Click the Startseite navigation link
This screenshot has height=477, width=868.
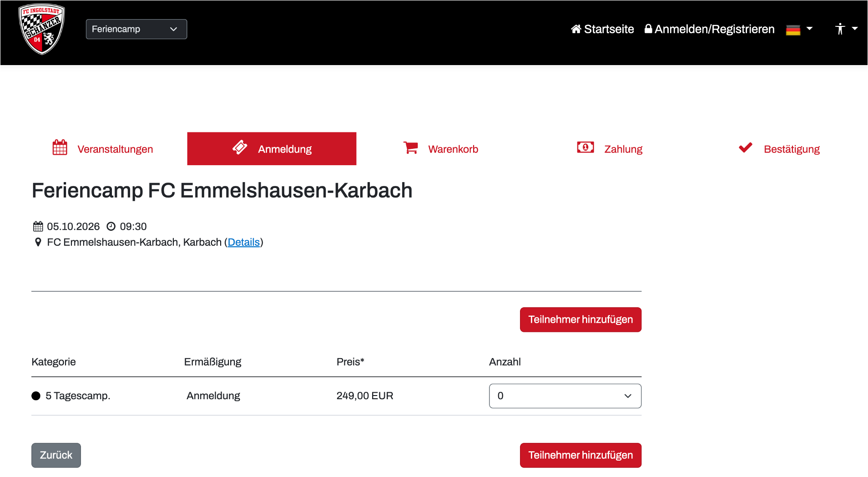[609, 29]
